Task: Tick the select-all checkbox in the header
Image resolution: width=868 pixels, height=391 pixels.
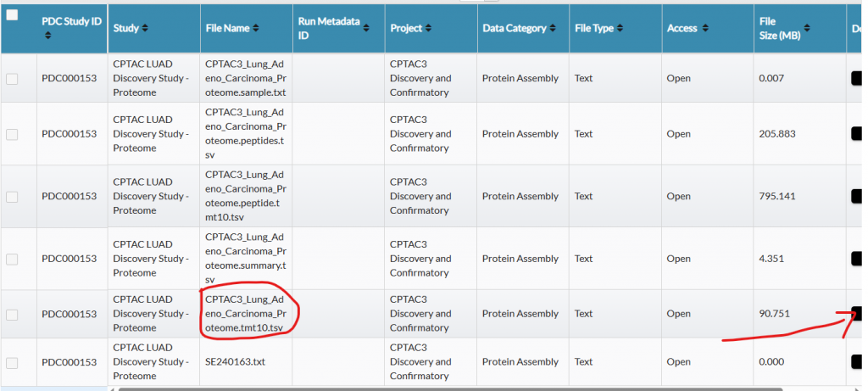Action: (12, 15)
